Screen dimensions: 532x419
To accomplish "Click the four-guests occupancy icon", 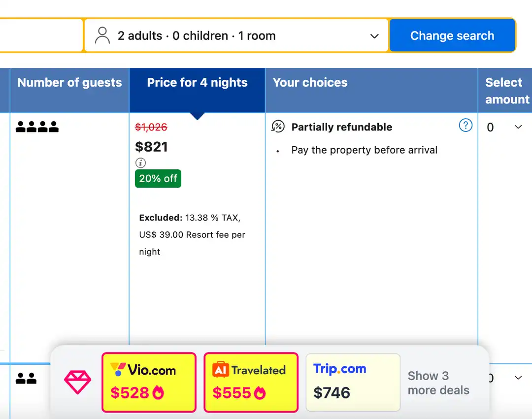I will pyautogui.click(x=37, y=127).
